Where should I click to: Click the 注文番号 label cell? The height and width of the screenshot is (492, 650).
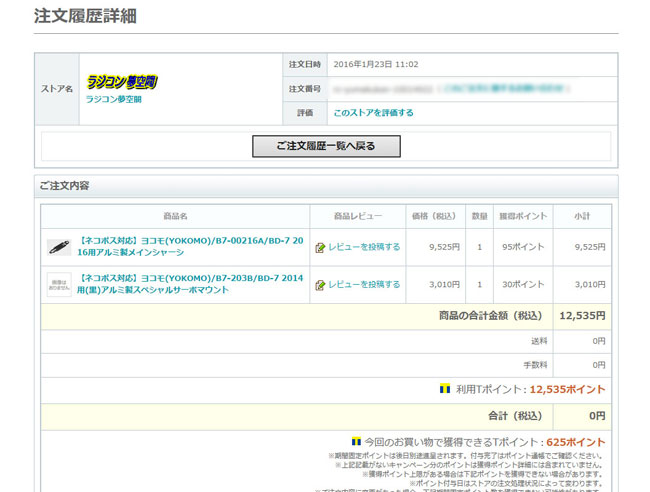click(x=305, y=89)
